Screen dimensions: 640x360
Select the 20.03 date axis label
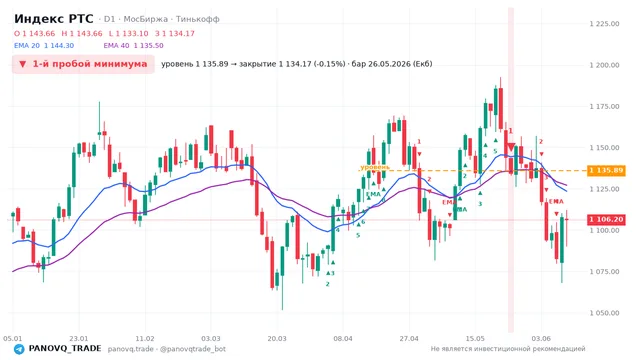[x=277, y=338]
